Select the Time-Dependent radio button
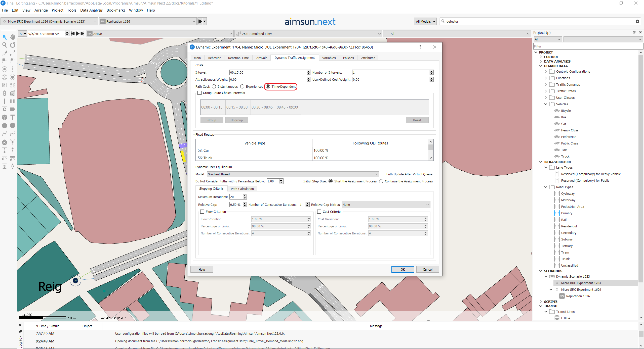The width and height of the screenshot is (644, 349). [267, 86]
